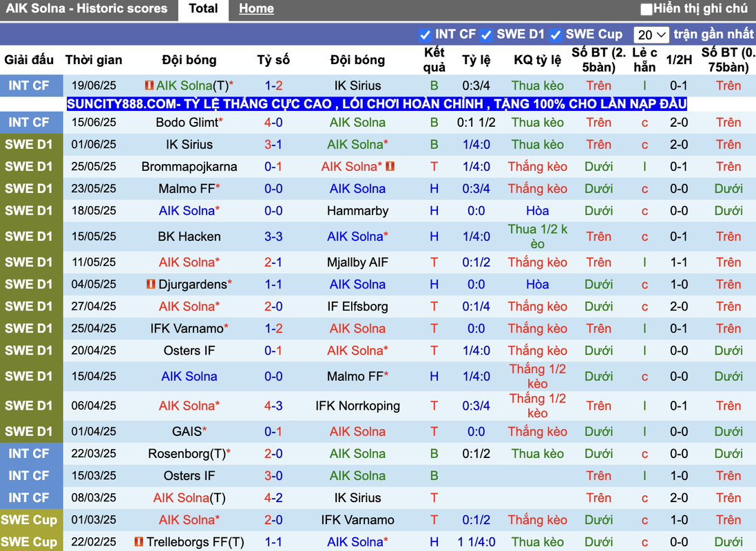Uncheck the SWE Cup filter checkbox

(x=556, y=34)
